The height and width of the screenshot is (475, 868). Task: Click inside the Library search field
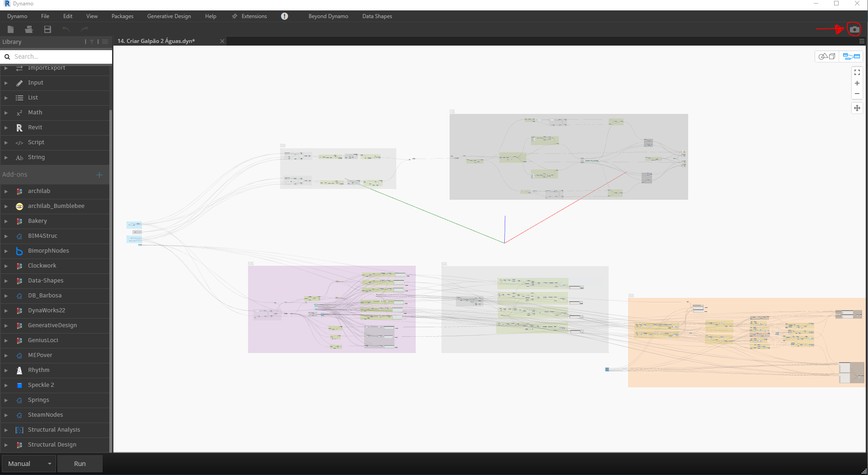pos(54,56)
